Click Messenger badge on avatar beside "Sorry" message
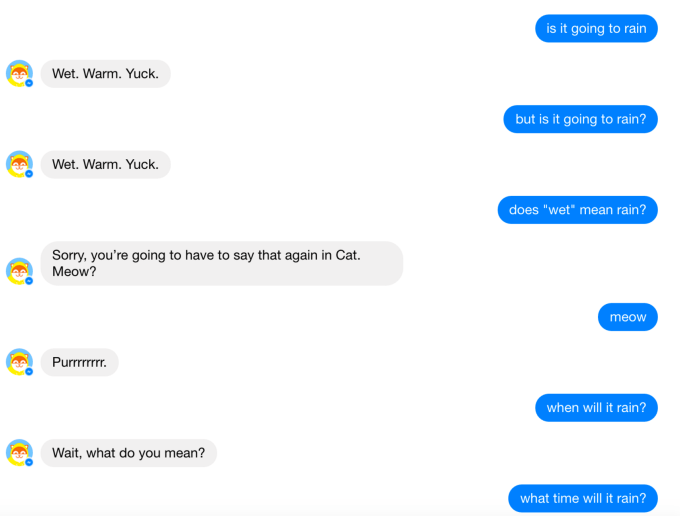This screenshot has height=516, width=680. point(29,281)
